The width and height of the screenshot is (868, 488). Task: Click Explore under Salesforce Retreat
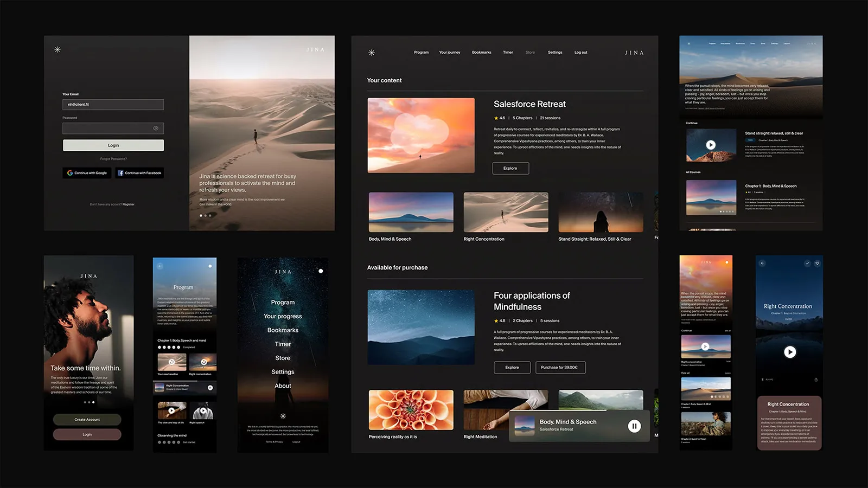tap(510, 169)
